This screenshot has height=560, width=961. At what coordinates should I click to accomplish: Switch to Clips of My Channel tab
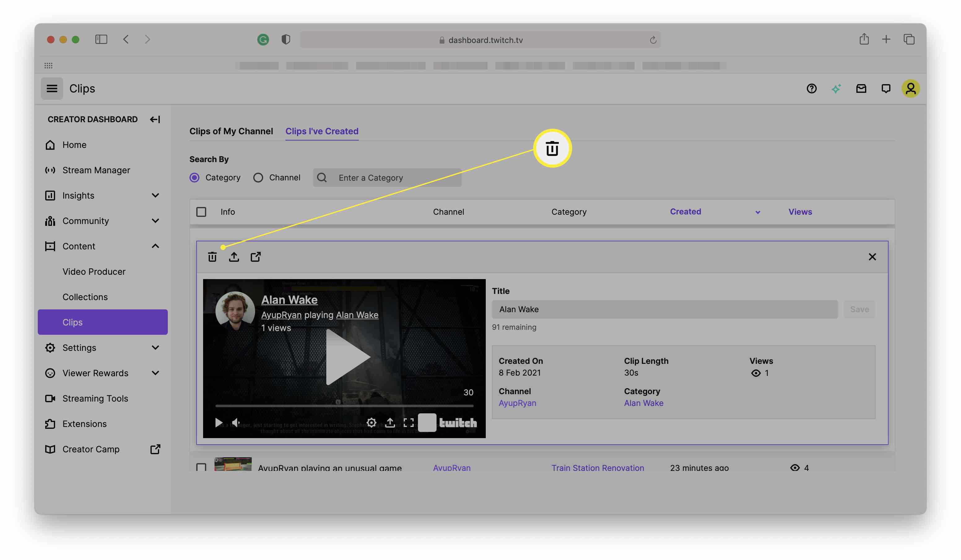click(x=231, y=131)
